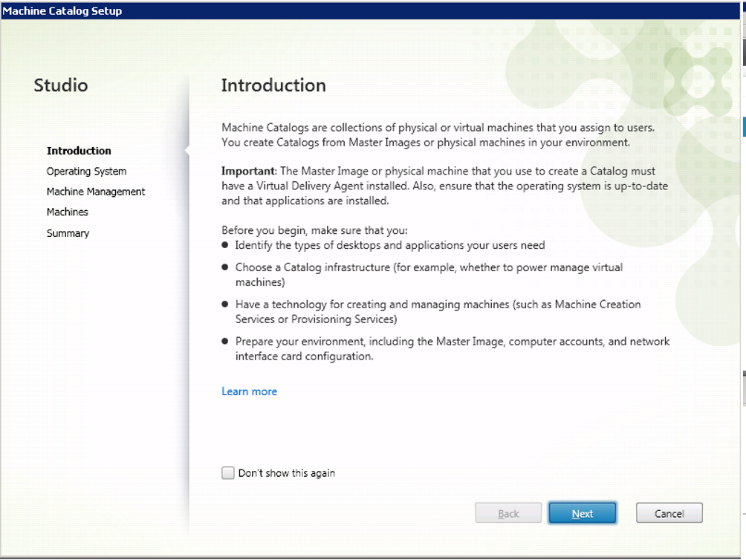Go to the Operating System step
The image size is (746, 560).
click(86, 172)
